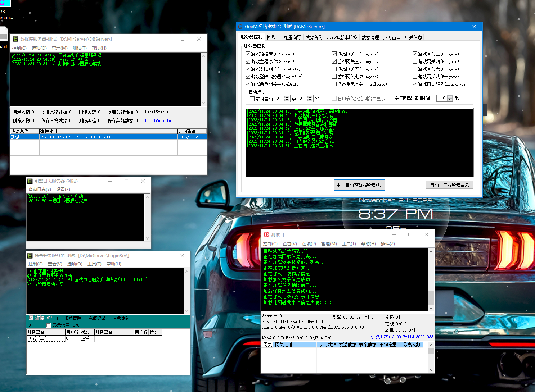Click 中止启动游戏服务器 button
Image resolution: width=535 pixels, height=392 pixels.
[x=359, y=185]
